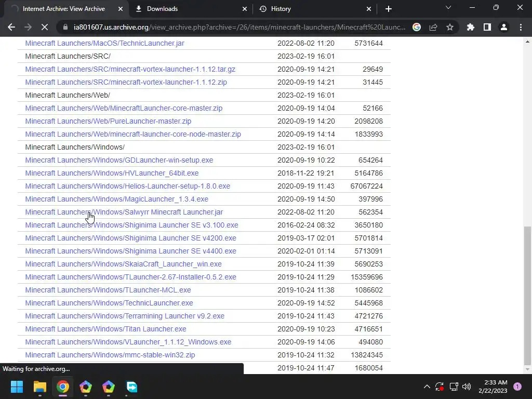
Task: Open MinecraftLauncher-core-master.zip link
Action: tap(124, 108)
